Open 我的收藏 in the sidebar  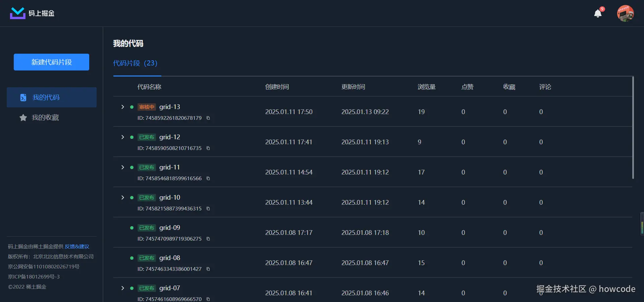click(45, 117)
